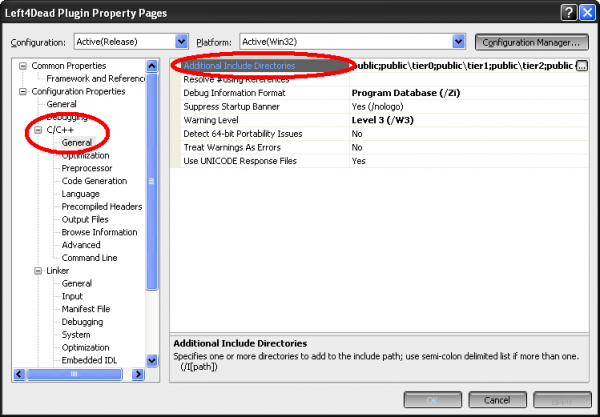Select Optimization under C/C++

[85, 155]
